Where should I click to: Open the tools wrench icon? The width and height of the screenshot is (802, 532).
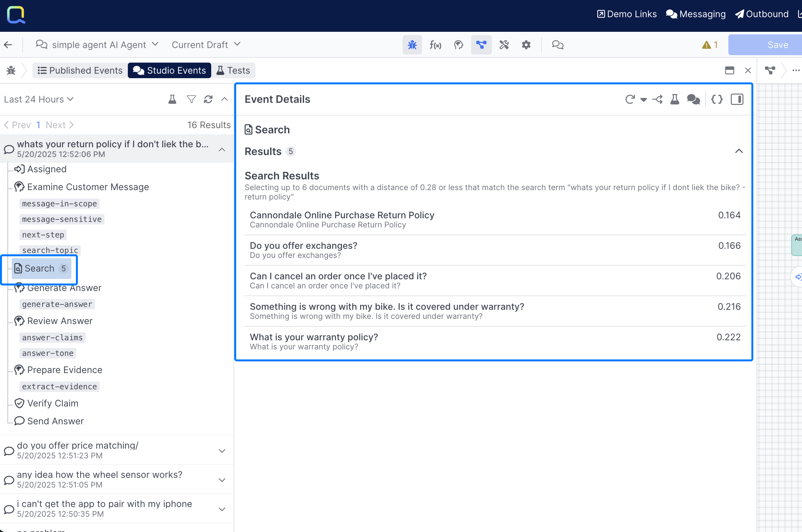[x=504, y=45]
